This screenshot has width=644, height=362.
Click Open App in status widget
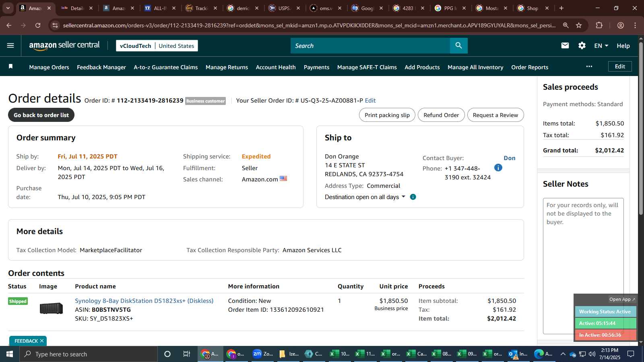coord(622,299)
